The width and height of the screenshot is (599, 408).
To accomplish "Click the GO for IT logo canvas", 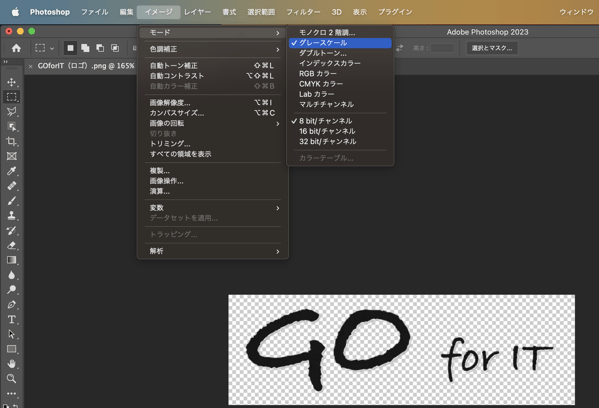I will (401, 350).
